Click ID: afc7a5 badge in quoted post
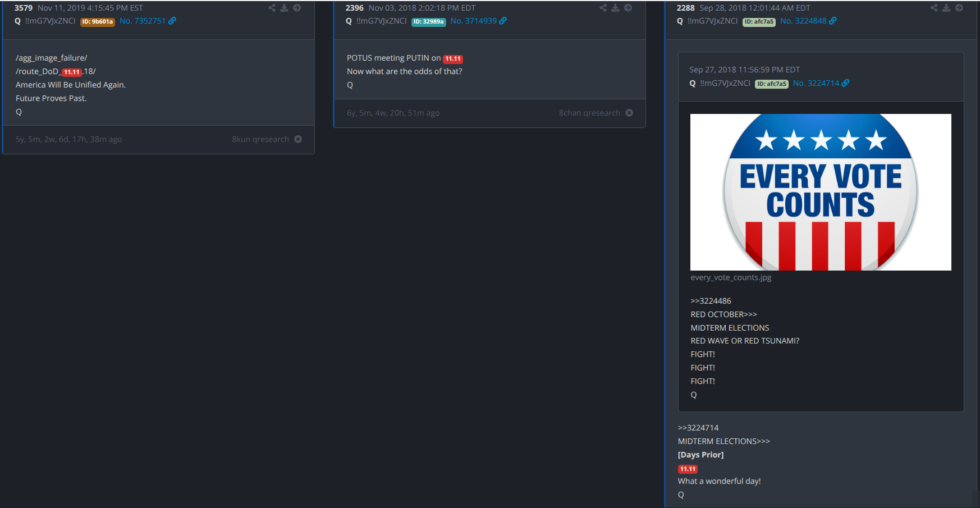 (x=772, y=84)
